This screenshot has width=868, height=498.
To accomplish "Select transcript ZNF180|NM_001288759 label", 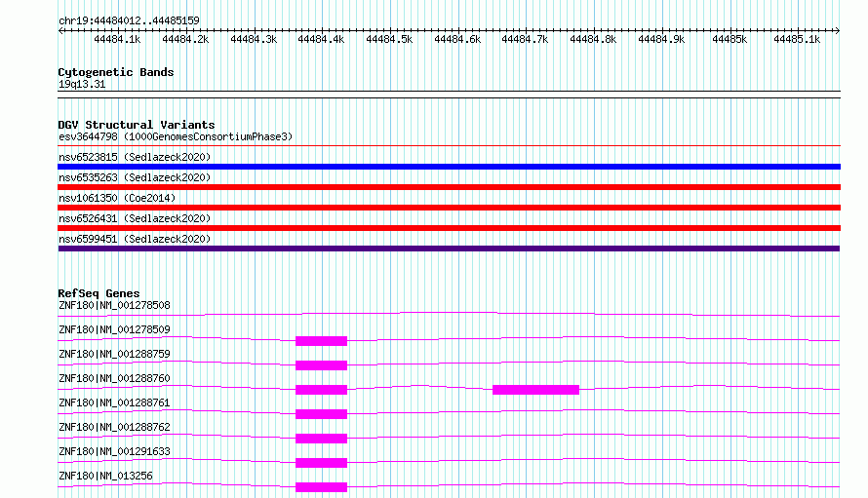I will pos(114,354).
